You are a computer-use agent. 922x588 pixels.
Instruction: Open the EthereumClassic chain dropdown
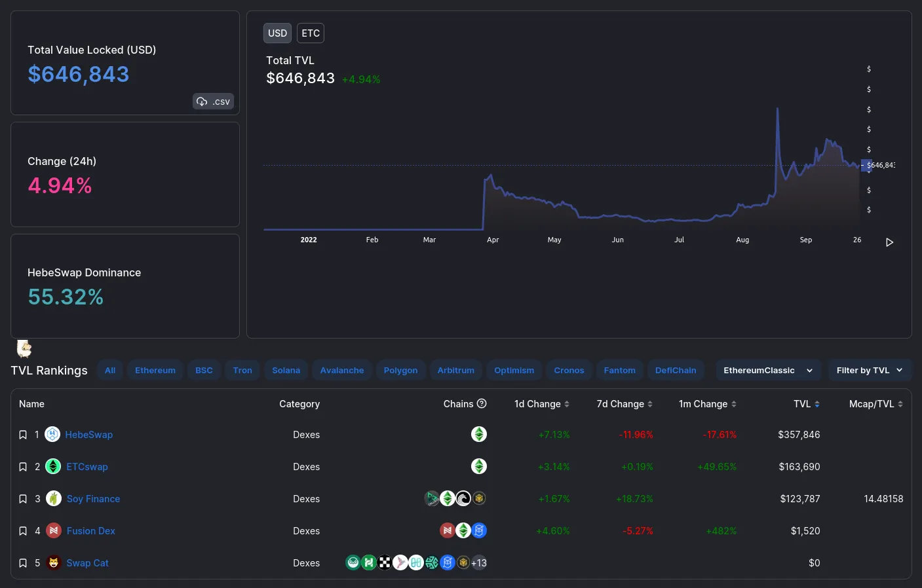pyautogui.click(x=768, y=370)
